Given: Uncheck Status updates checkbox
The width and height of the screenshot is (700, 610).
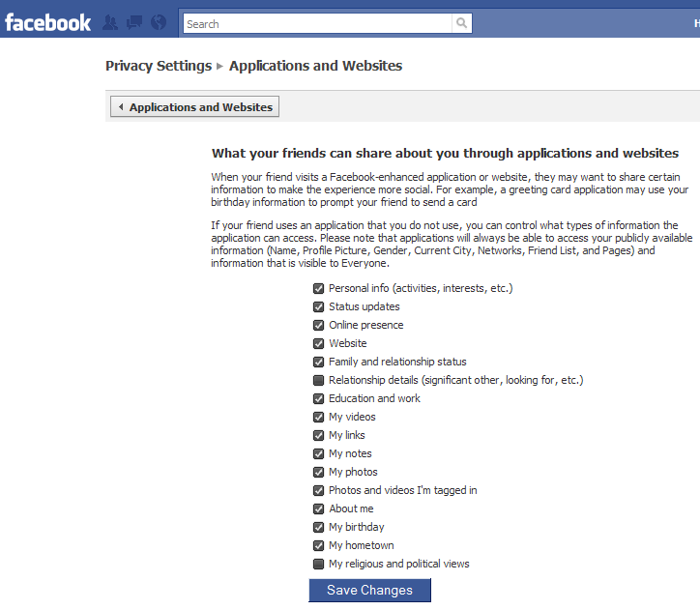Looking at the screenshot, I should click(x=318, y=307).
